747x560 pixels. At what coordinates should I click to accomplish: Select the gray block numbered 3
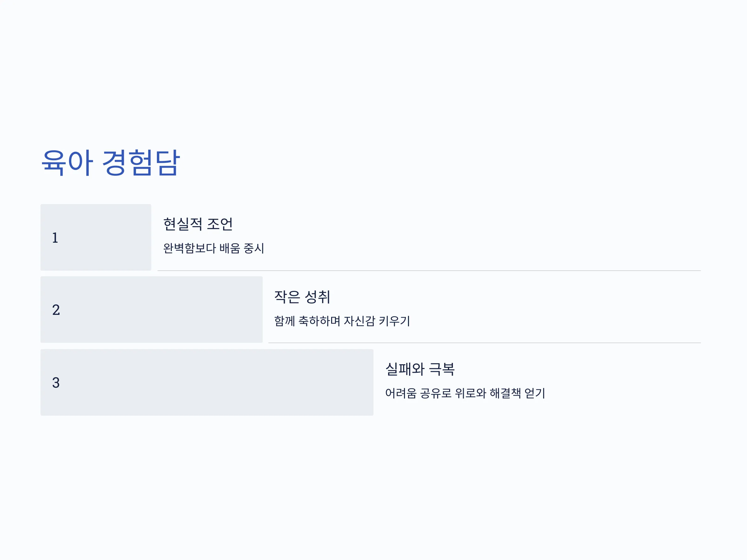point(207,382)
